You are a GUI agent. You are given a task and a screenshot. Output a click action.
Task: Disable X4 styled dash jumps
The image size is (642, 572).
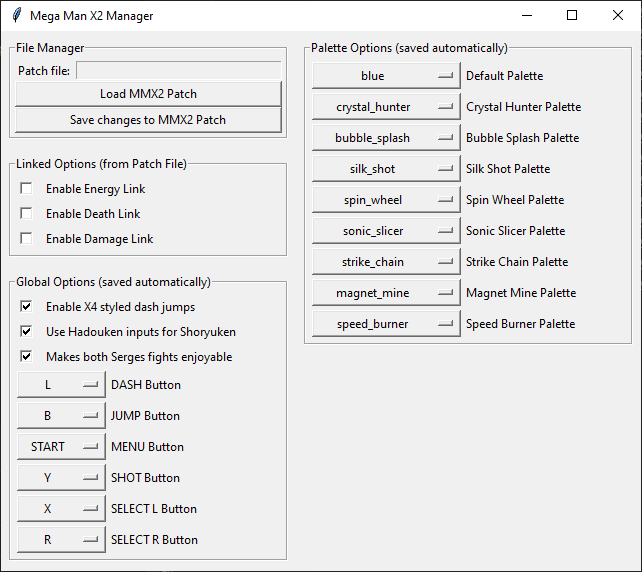pos(26,306)
